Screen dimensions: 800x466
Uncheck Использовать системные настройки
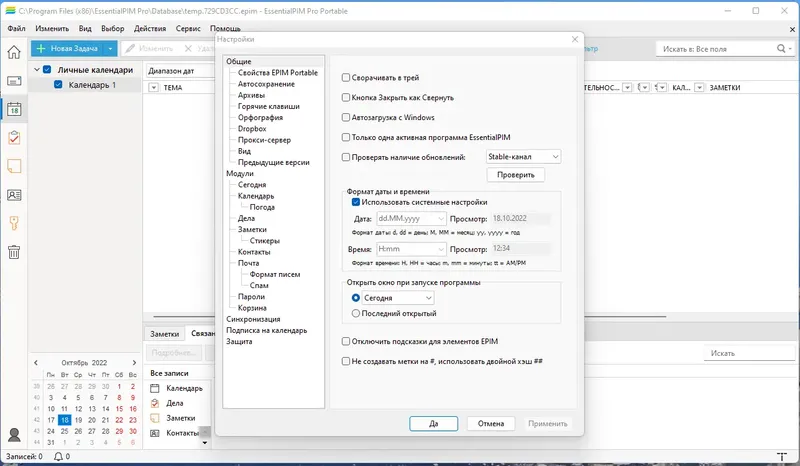tap(356, 202)
